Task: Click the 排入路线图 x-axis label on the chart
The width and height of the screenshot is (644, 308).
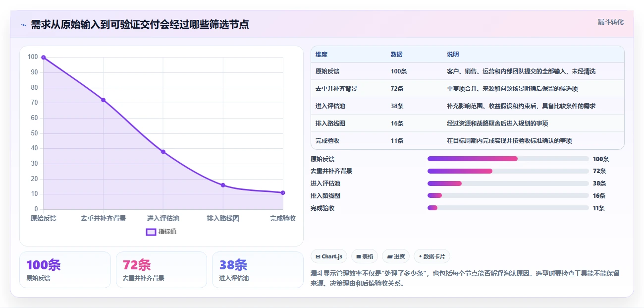Action: coord(223,218)
